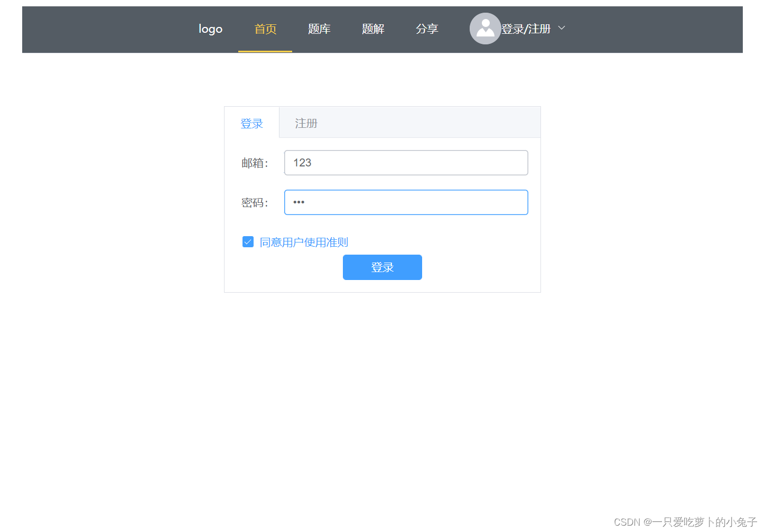Expand the 登录/注册 dropdown chevron
The image size is (765, 532).
561,27
